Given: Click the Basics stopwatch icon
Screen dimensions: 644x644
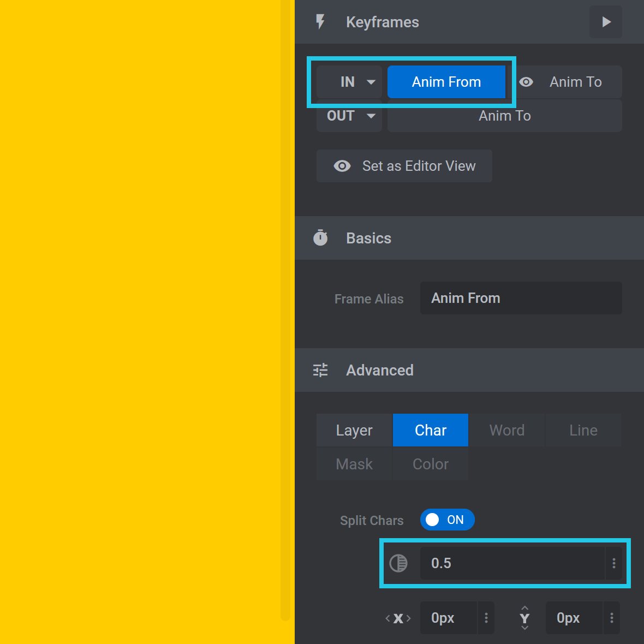Looking at the screenshot, I should pos(320,238).
